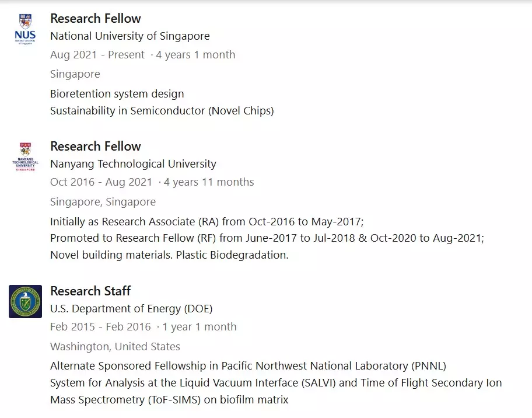Viewport: 532px width, 418px height.
Task: Click the Promoted to Research Fellow line
Action: (267, 238)
